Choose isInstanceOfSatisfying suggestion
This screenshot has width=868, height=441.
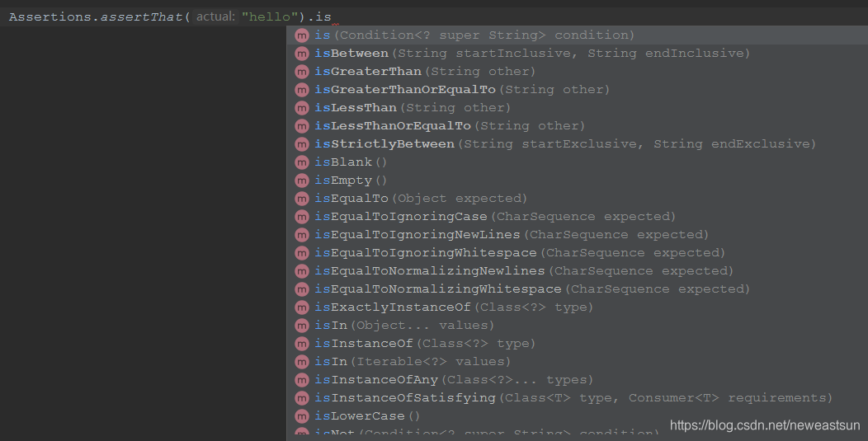tap(578, 398)
